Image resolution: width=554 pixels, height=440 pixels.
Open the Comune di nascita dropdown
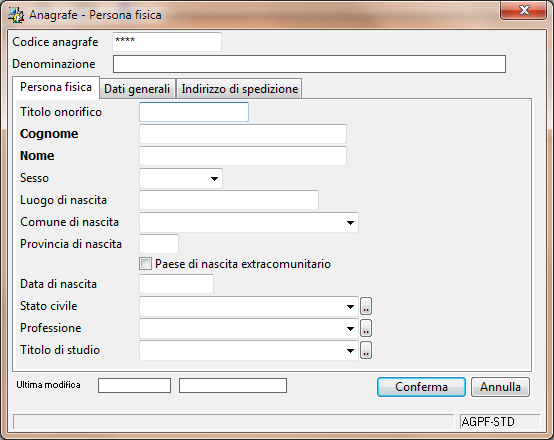350,222
